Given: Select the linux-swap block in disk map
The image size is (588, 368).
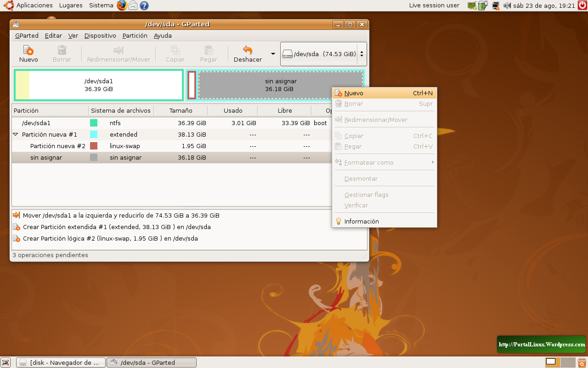Looking at the screenshot, I should 192,85.
